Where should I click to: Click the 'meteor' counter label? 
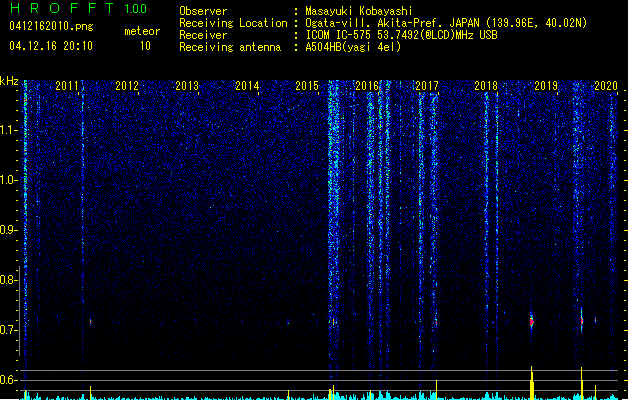click(x=142, y=31)
